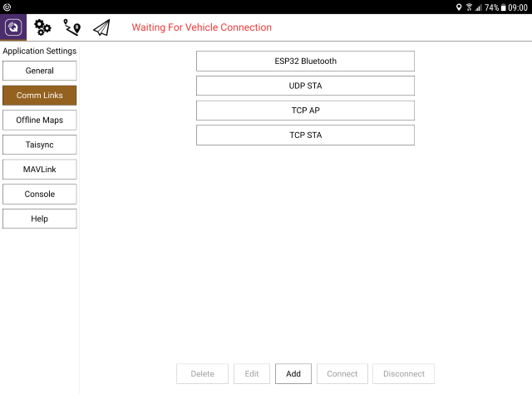Image resolution: width=532 pixels, height=399 pixels.
Task: Select the TCP STA link
Action: point(305,135)
